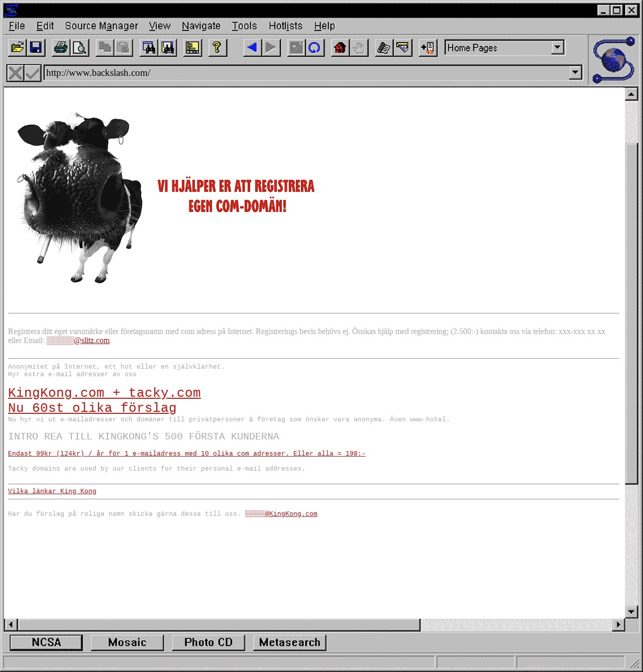
Task: Add current page to hotlist icon
Action: click(427, 48)
